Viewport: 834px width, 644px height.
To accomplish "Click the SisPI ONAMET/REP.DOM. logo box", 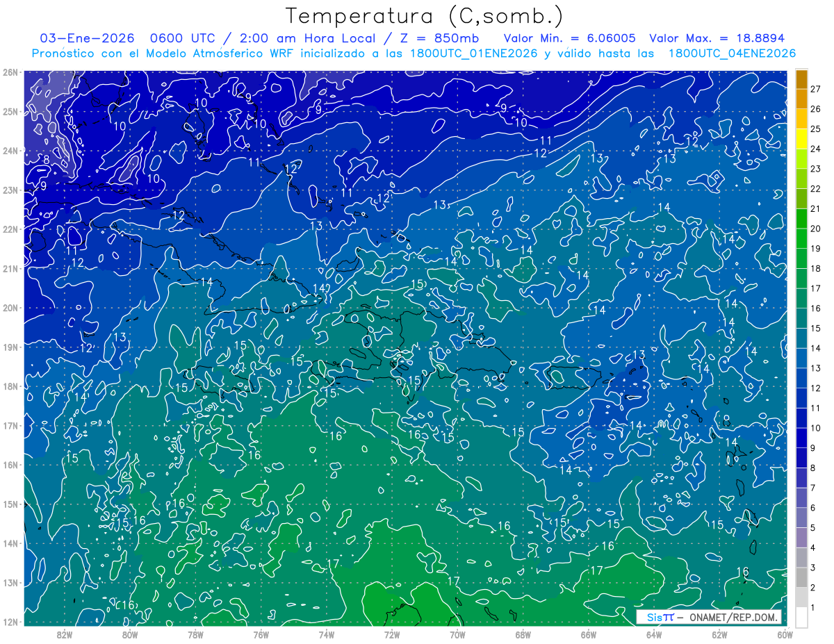I will (709, 617).
